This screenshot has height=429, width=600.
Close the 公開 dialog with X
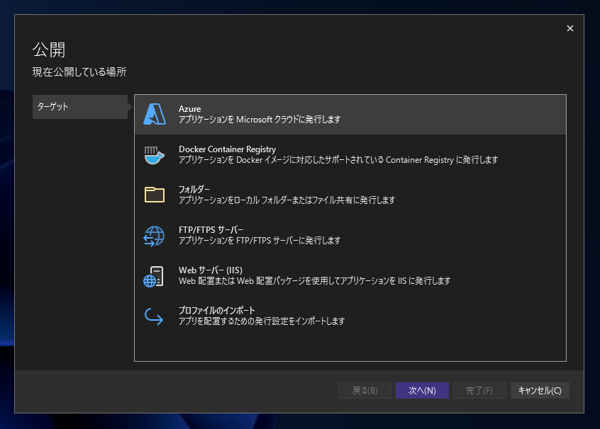click(x=570, y=28)
